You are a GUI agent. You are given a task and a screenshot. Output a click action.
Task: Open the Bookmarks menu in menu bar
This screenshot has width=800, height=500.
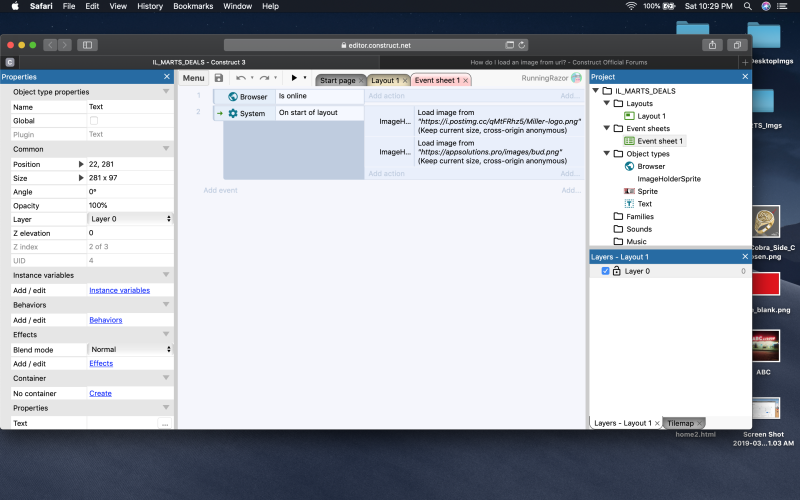coord(193,6)
